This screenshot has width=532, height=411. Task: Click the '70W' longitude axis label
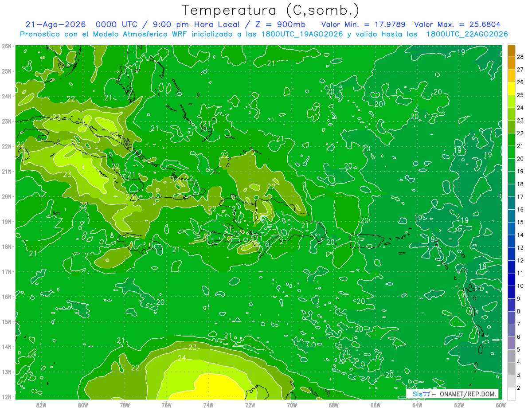[292, 405]
